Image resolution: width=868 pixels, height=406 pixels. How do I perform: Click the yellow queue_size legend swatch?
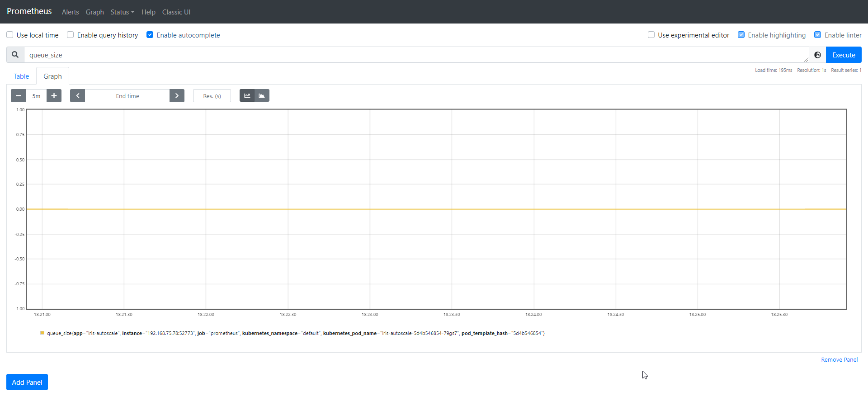pyautogui.click(x=42, y=333)
